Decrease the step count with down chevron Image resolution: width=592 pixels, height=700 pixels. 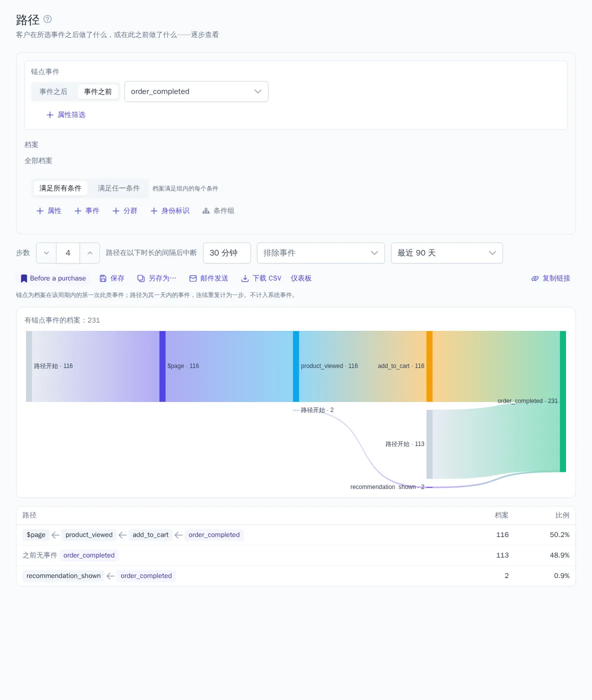click(x=46, y=253)
